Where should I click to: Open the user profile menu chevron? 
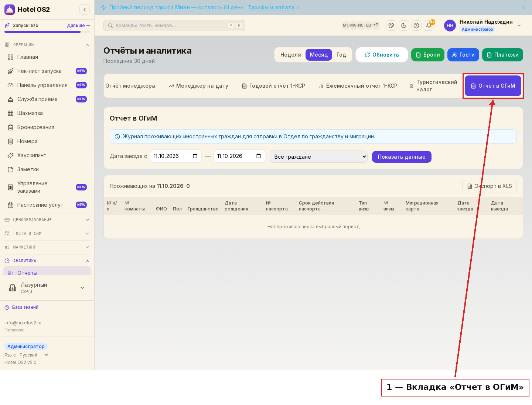point(519,26)
